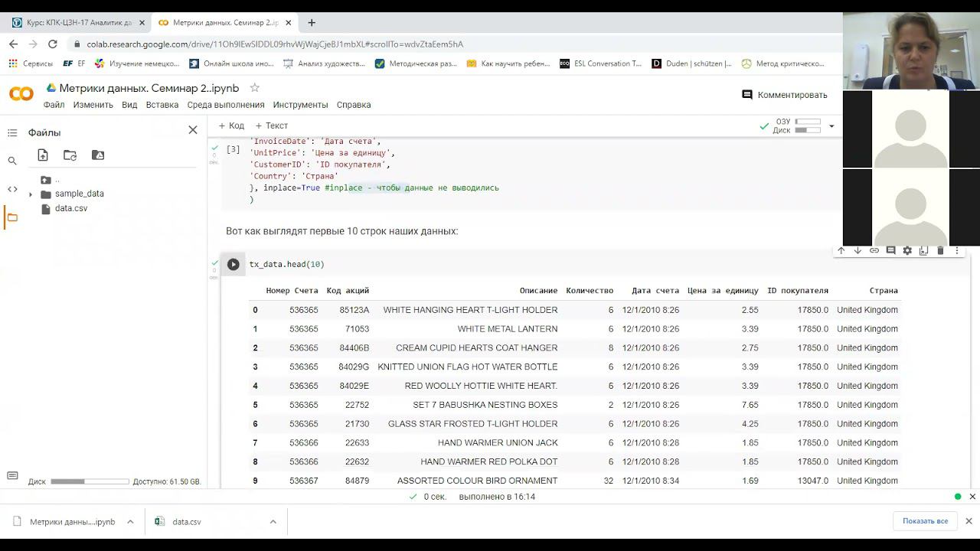Open the Colab home logo

pos(21,94)
